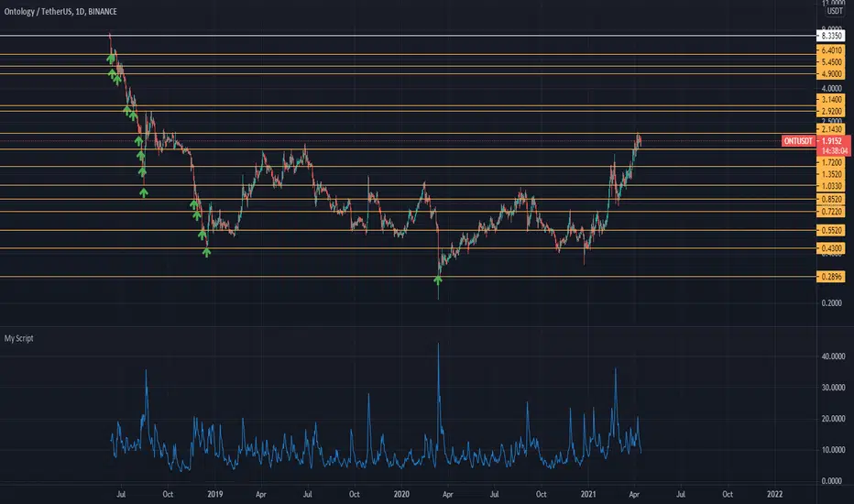Click the green arrow on the 0.4300 line
The width and height of the screenshot is (854, 504).
click(x=206, y=252)
